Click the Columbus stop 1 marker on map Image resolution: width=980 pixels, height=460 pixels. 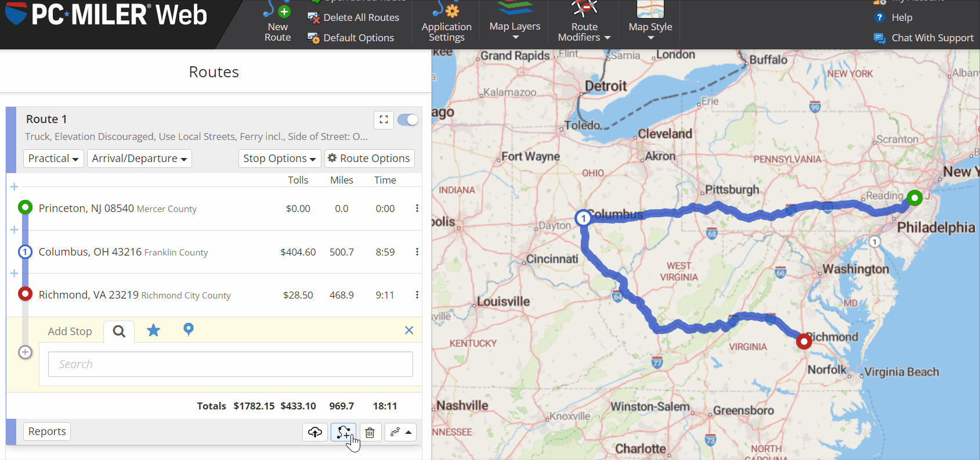(x=583, y=218)
